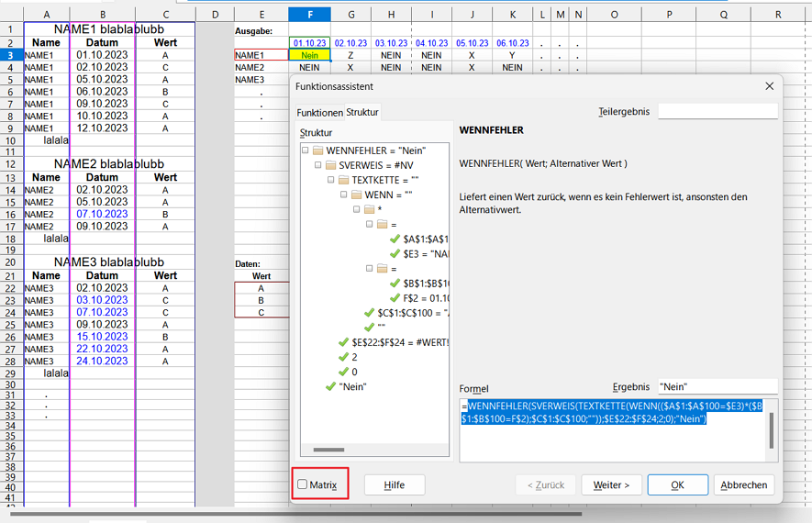Collapse the first '=' comparison node

pyautogui.click(x=369, y=224)
